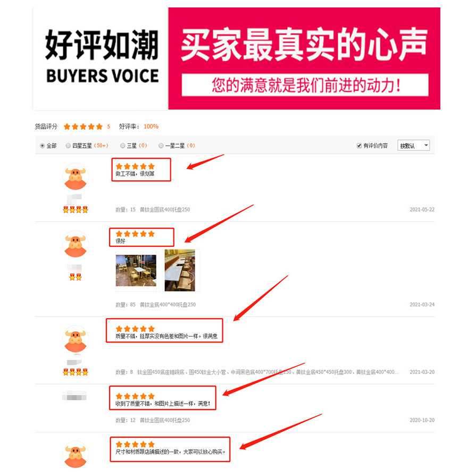Click the bull avatar of 2021-03-24 reviewer
Image resolution: width=476 pixels, height=476 pixels.
coord(76,244)
